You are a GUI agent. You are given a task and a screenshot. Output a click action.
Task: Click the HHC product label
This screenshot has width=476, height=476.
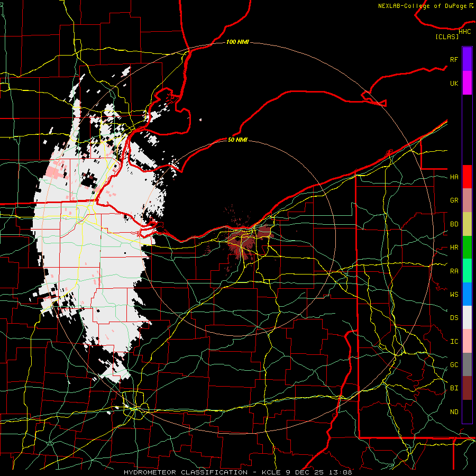coord(464,32)
